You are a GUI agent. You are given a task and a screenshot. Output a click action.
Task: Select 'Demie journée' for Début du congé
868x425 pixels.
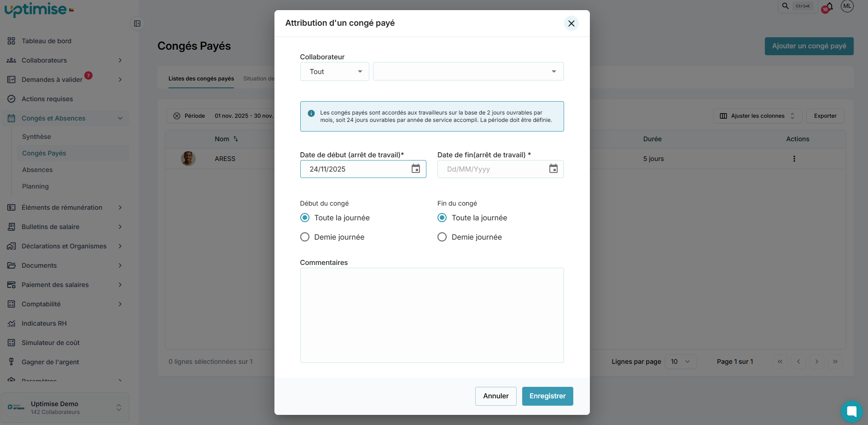[x=305, y=237]
